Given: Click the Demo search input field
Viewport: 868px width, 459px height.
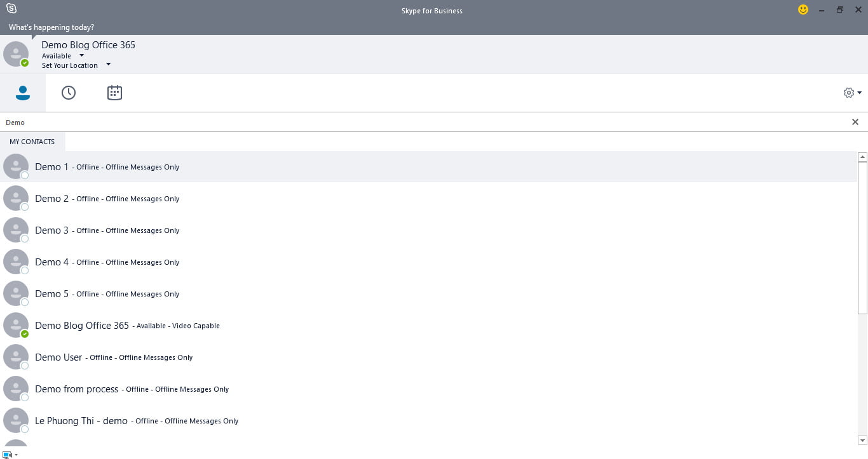Looking at the screenshot, I should 424,123.
